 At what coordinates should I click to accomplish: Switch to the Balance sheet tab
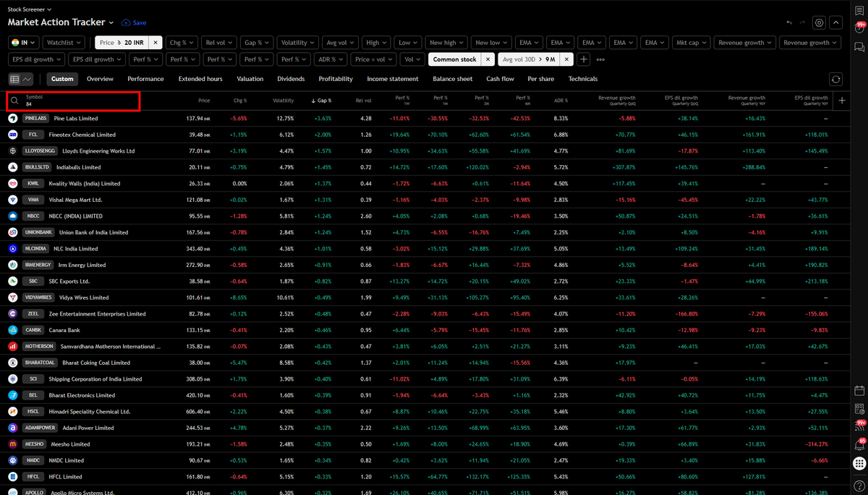pyautogui.click(x=453, y=79)
